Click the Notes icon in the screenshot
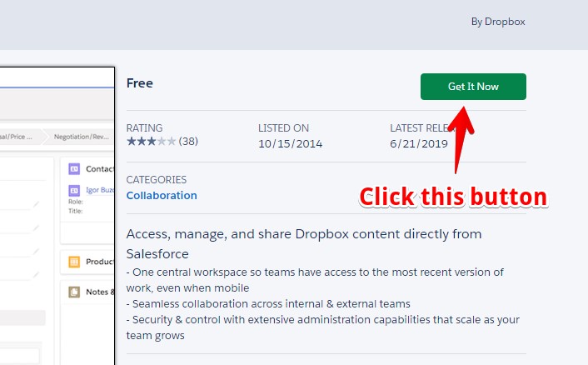588x365 pixels. pyautogui.click(x=74, y=292)
